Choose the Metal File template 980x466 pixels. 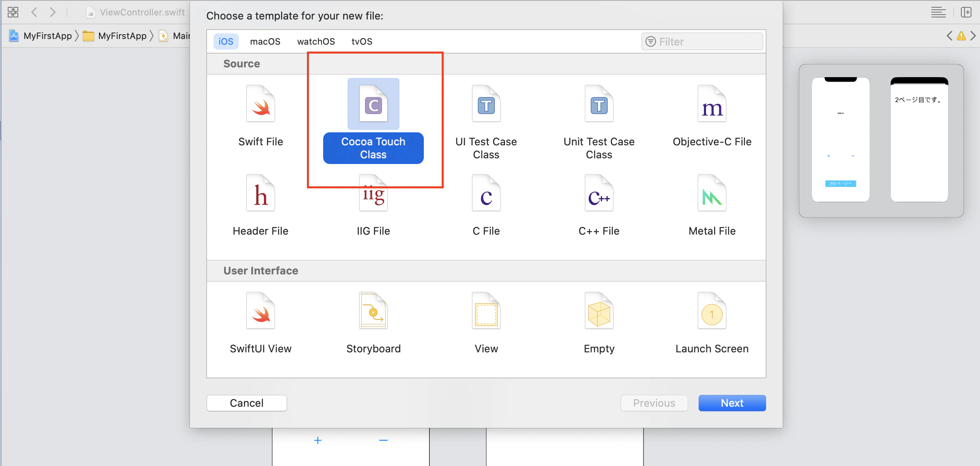712,205
